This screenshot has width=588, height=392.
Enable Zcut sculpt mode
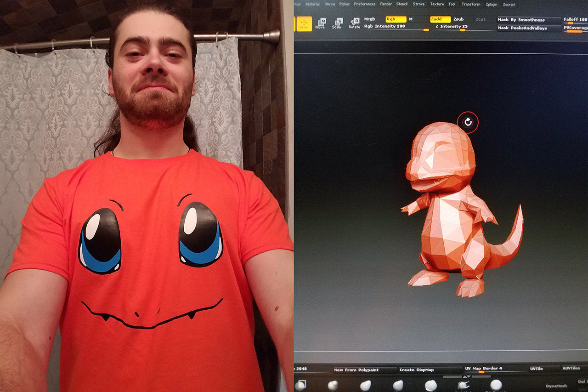(x=481, y=19)
